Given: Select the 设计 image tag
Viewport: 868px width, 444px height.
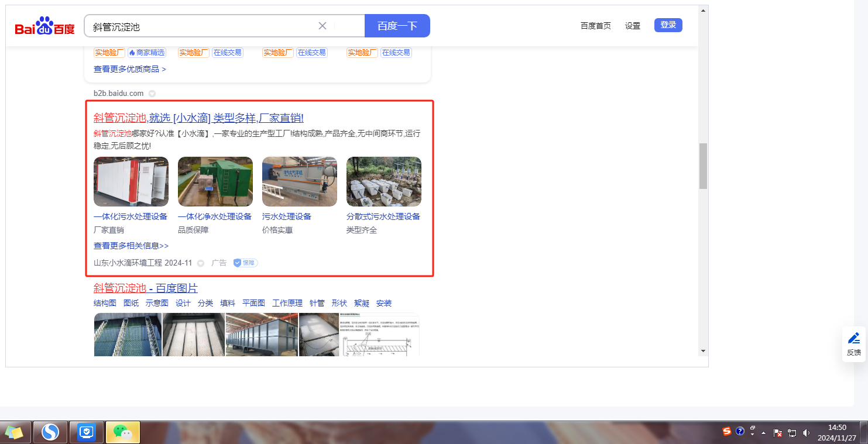Looking at the screenshot, I should point(183,303).
